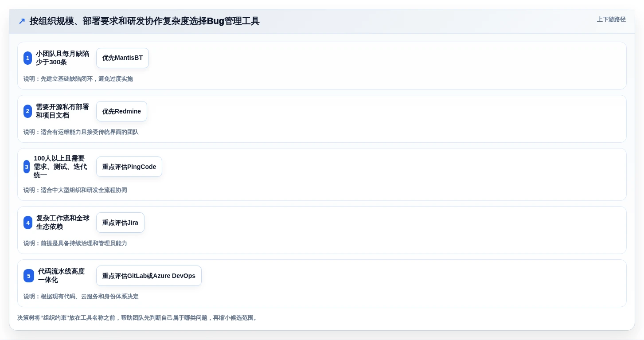Click condition text 小团队且每月缺陷少于300条
This screenshot has height=340, width=644.
(62, 58)
